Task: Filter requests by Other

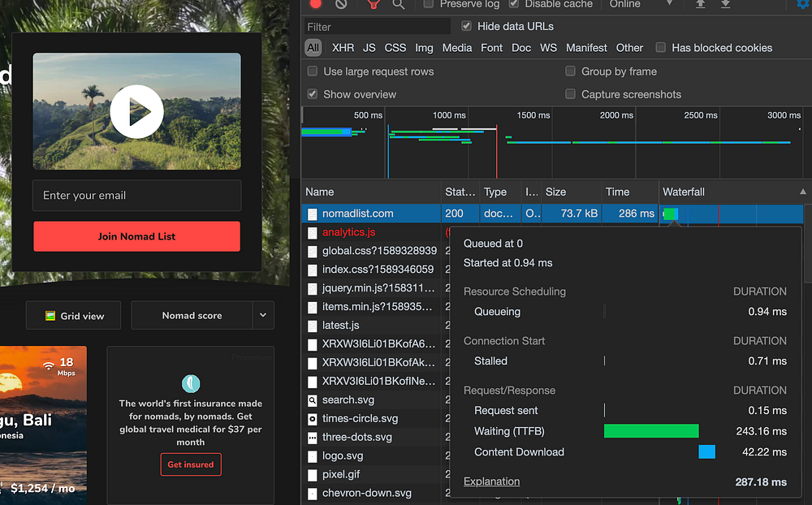Action: (629, 48)
